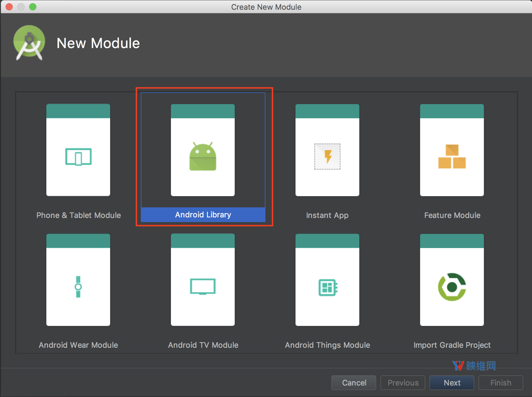Click the 'Instant App' label

click(327, 215)
